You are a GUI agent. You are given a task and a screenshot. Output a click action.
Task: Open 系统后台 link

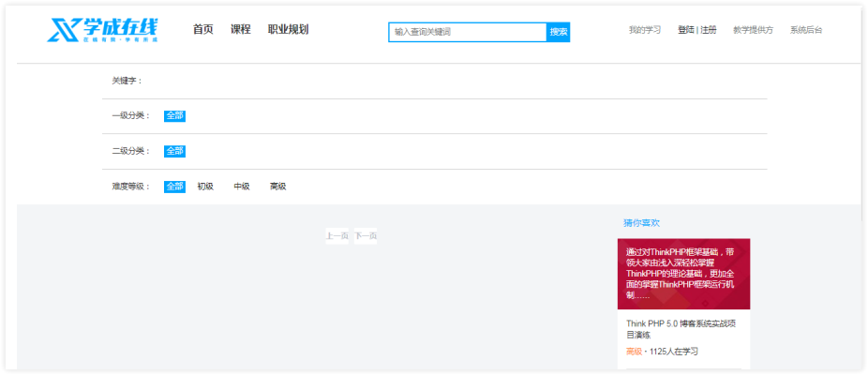point(806,30)
